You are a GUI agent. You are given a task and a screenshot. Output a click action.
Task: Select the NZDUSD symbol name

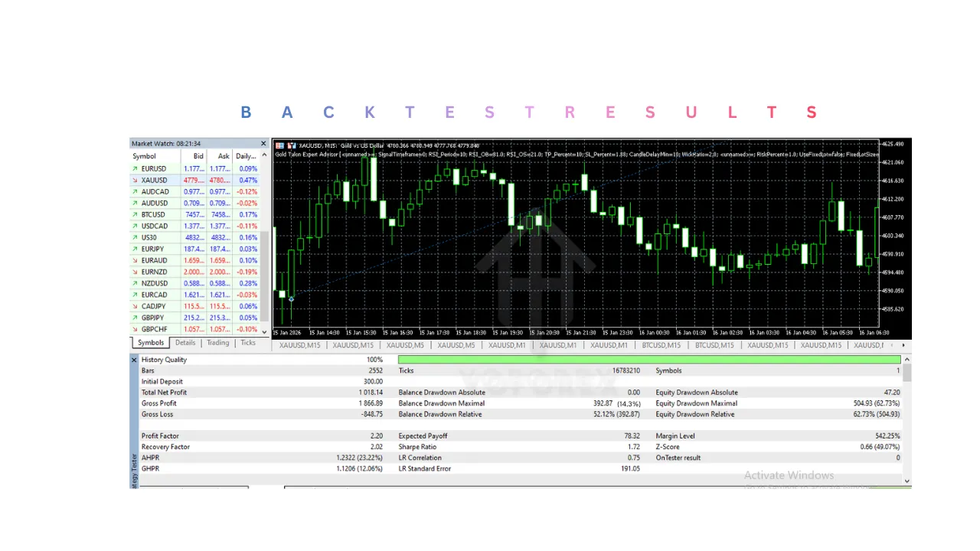tap(155, 283)
